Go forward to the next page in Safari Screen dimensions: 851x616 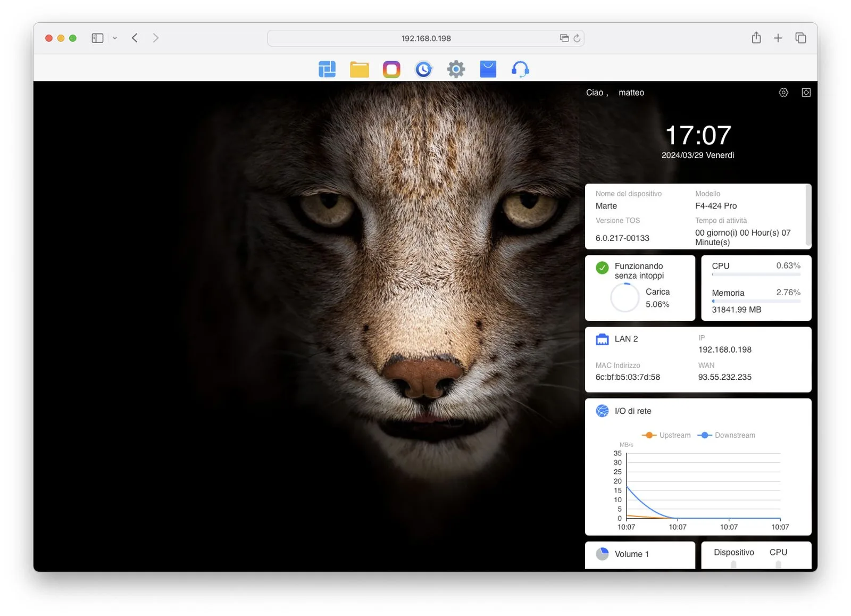click(155, 38)
